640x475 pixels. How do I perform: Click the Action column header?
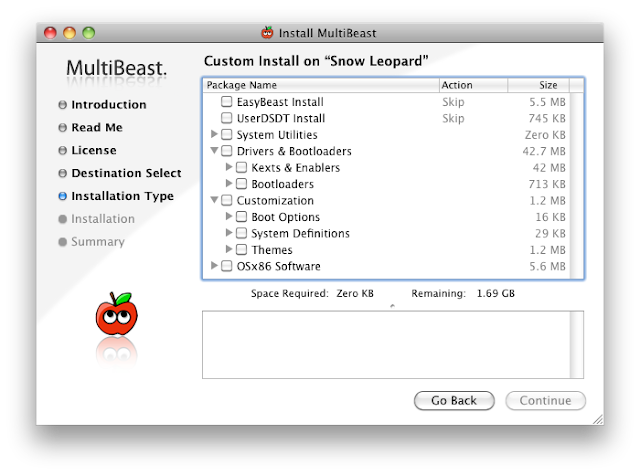473,85
